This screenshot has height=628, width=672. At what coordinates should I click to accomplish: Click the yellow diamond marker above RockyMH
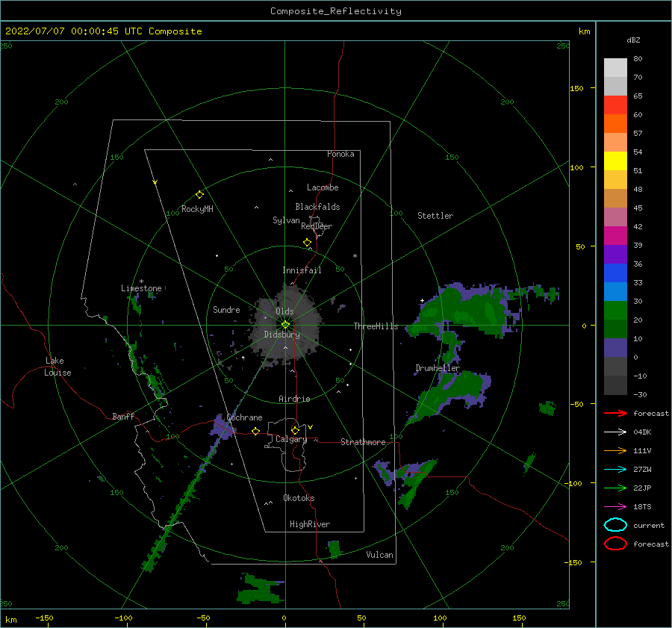pos(199,195)
